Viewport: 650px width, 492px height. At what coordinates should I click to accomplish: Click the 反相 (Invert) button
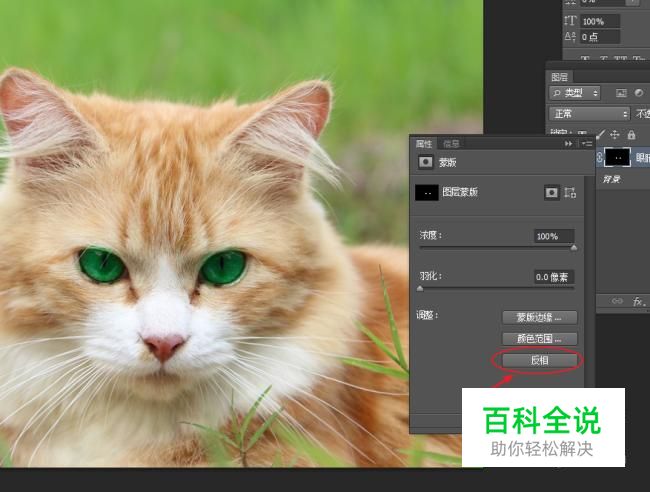(x=539, y=360)
